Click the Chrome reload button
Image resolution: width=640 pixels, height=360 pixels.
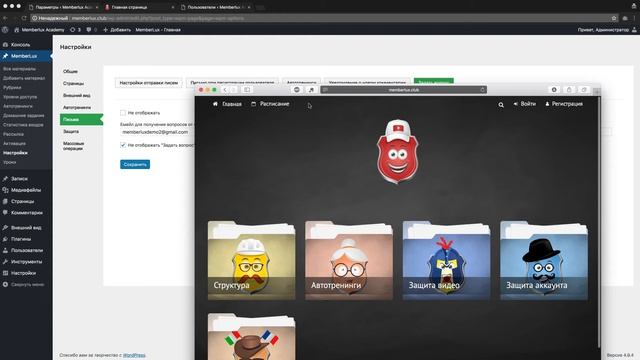(x=24, y=18)
